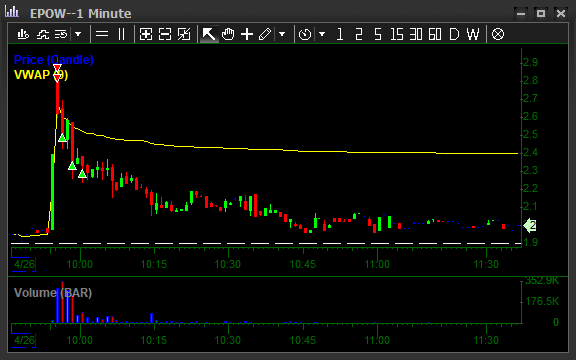This screenshot has width=576, height=360.
Task: Select the arrow pointer tool
Action: [209, 34]
